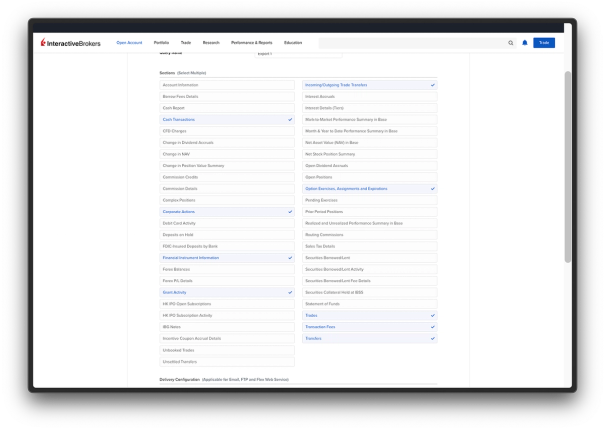
Task: Open the Research menu
Action: click(211, 43)
